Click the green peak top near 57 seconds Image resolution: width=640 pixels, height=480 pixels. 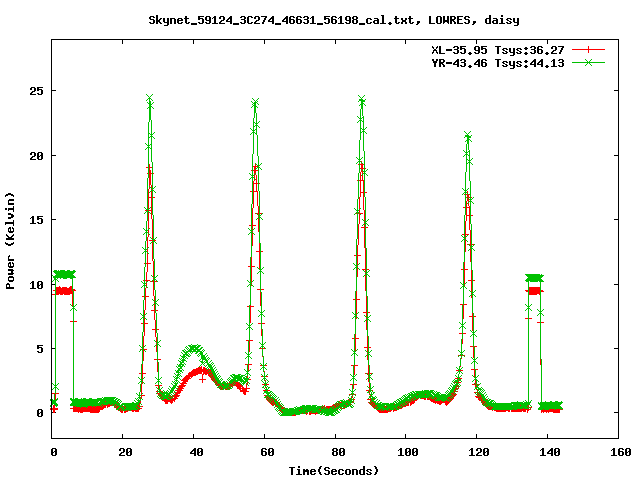tap(255, 102)
